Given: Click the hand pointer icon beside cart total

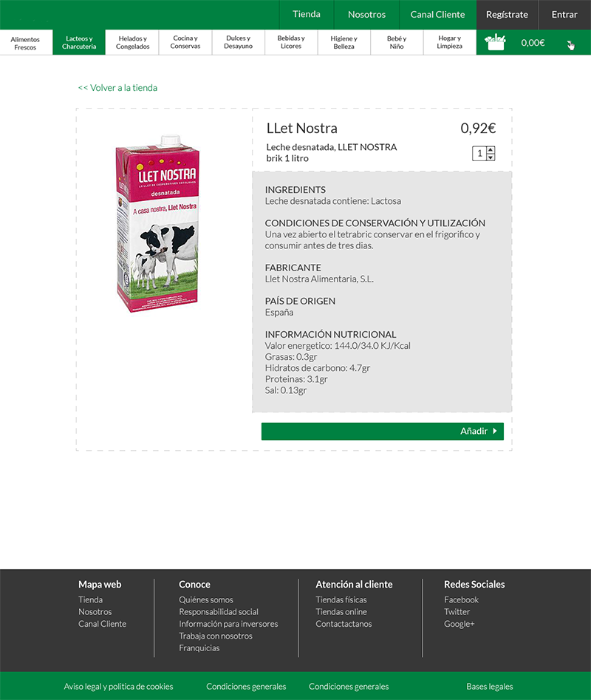Looking at the screenshot, I should pyautogui.click(x=571, y=44).
